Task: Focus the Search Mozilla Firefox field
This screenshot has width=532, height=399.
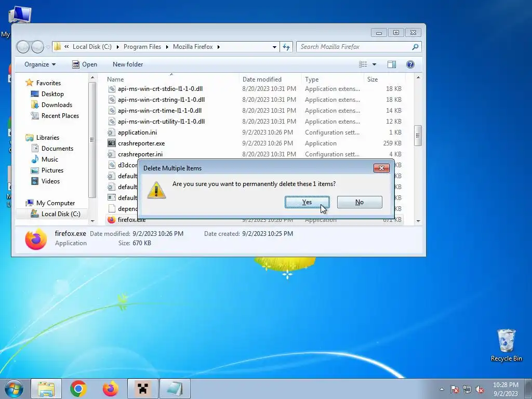Action: pos(358,47)
